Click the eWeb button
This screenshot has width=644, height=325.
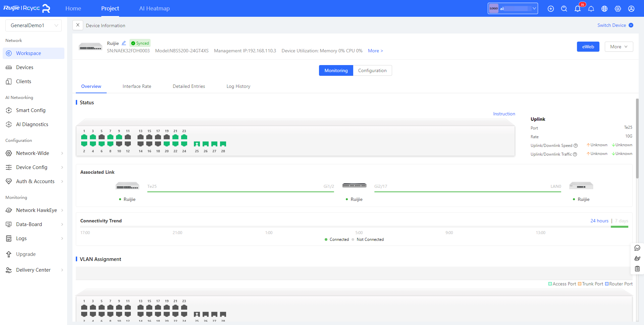tap(588, 47)
